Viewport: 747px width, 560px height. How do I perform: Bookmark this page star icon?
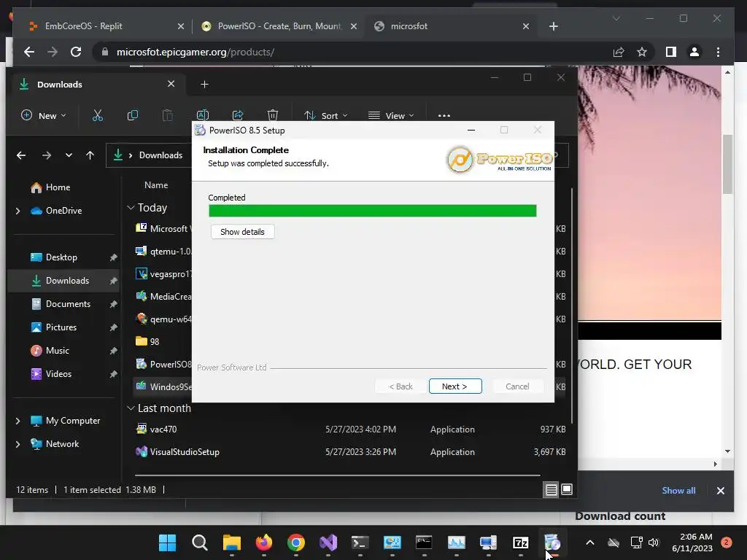pos(642,52)
